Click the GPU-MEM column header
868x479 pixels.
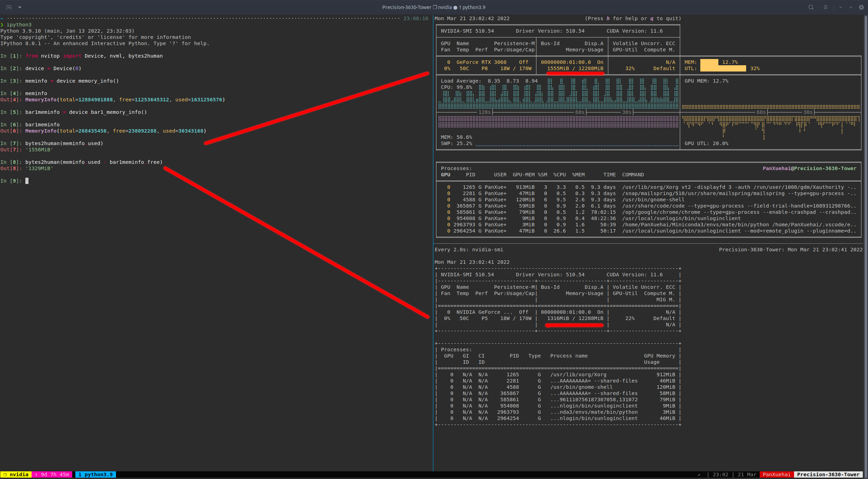[x=524, y=175]
